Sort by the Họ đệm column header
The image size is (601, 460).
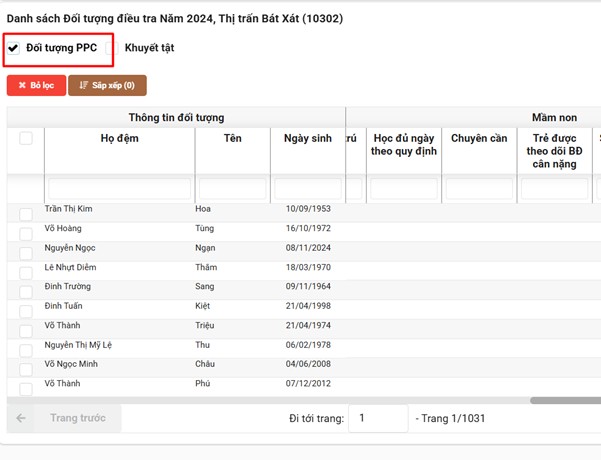point(119,138)
